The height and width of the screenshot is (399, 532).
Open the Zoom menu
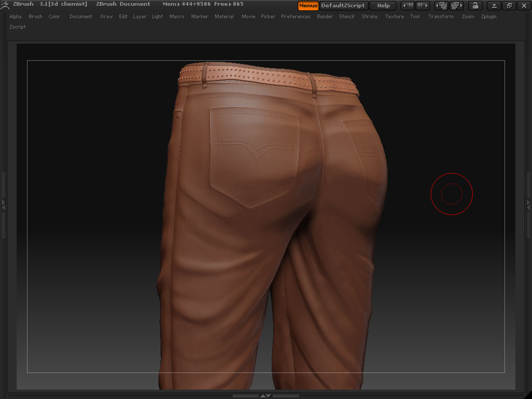(468, 16)
